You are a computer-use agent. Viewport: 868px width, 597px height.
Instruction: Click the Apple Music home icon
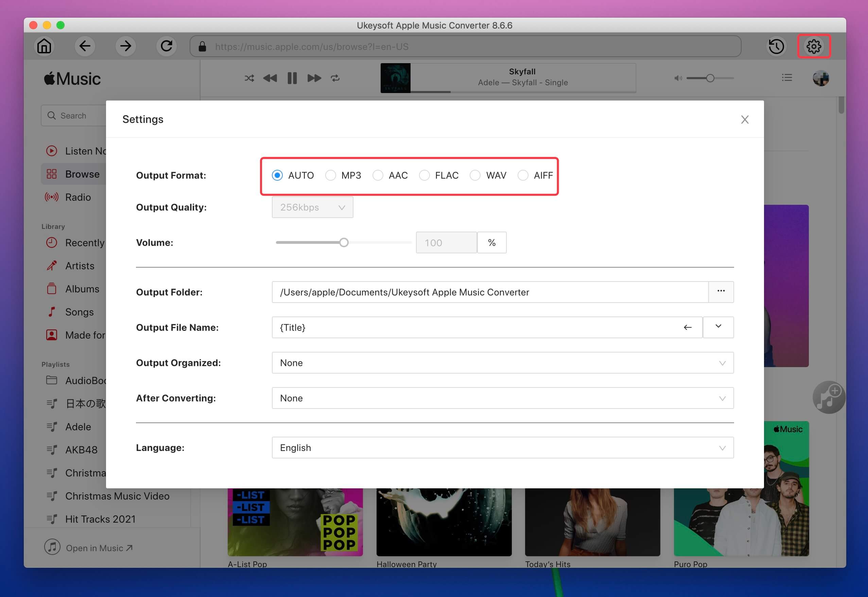click(45, 46)
